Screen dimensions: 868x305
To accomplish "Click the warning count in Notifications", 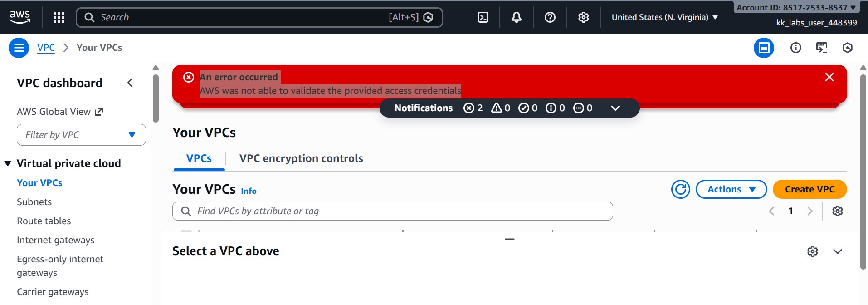I will (501, 108).
